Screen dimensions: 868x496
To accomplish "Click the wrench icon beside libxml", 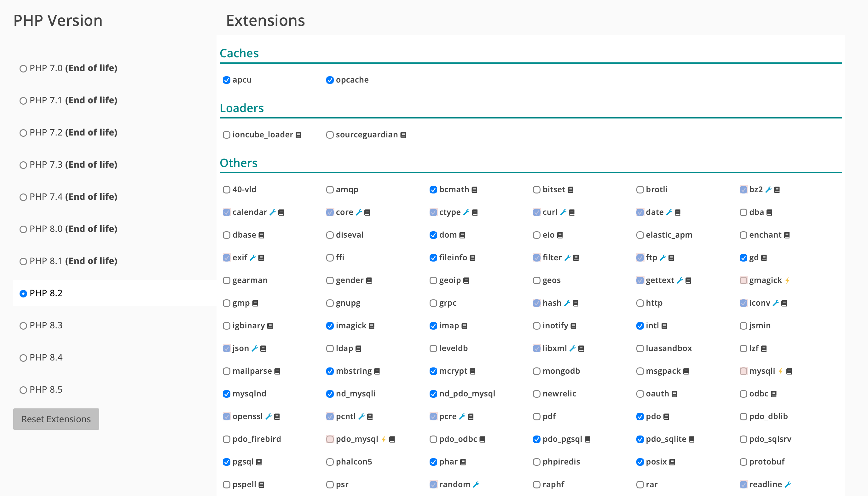I will point(573,349).
